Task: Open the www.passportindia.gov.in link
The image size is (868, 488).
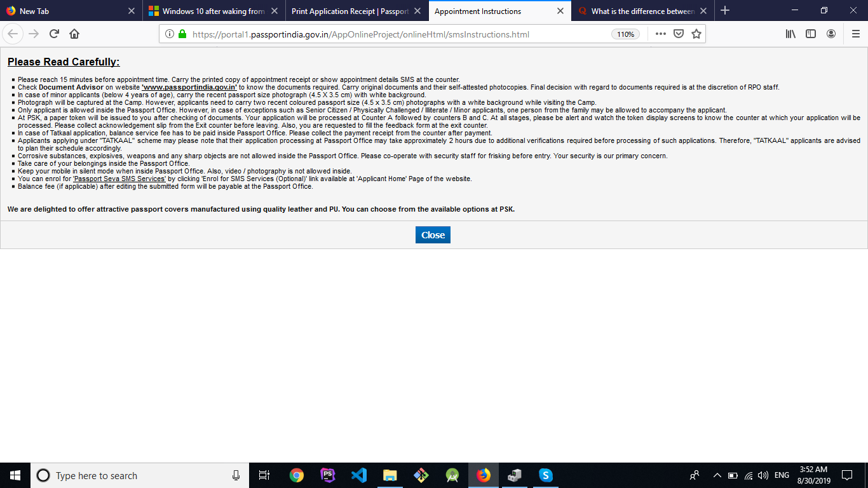Action: coord(189,87)
